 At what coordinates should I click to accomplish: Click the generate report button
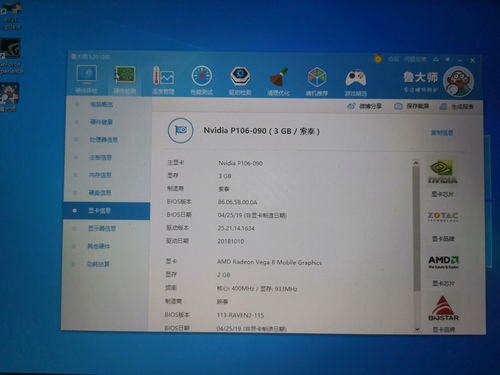457,107
